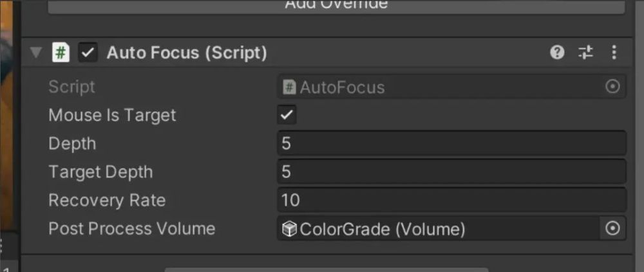The width and height of the screenshot is (644, 272).
Task: Click the Recovery Rate value field
Action: pyautogui.click(x=452, y=200)
